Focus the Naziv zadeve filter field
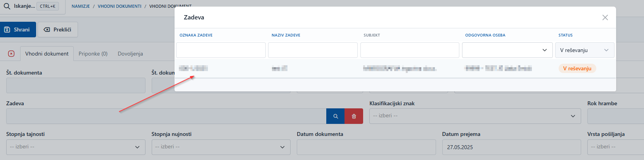 [313, 50]
